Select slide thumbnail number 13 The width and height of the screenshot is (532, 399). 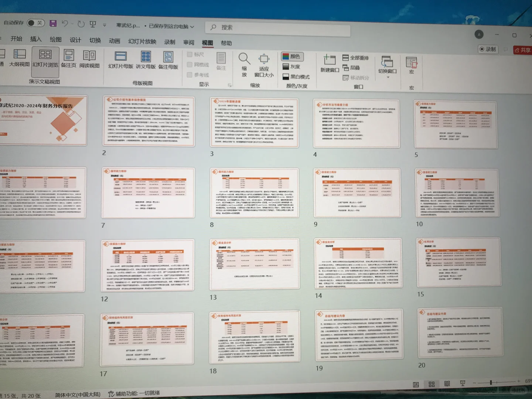(255, 264)
